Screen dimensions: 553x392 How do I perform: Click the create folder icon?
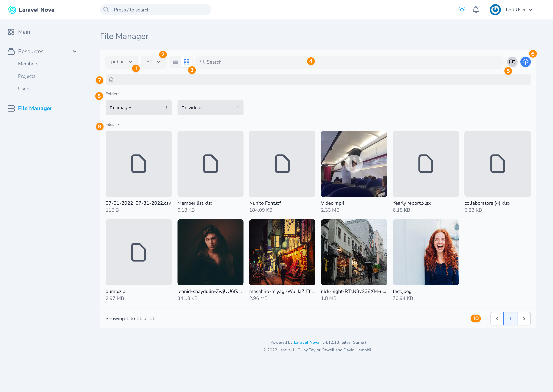pos(512,62)
